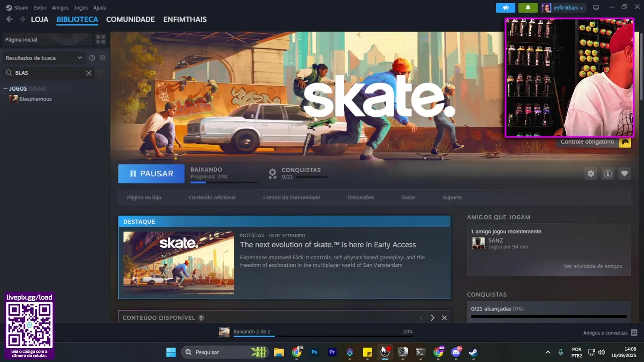The height and width of the screenshot is (362, 644).
Task: Open Conteúdo adicional link
Action: point(212,197)
